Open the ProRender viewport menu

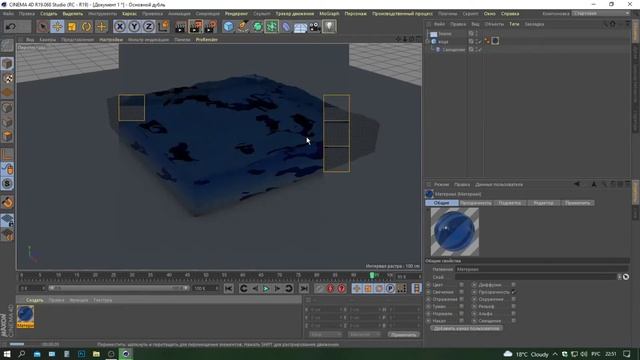tap(207, 40)
